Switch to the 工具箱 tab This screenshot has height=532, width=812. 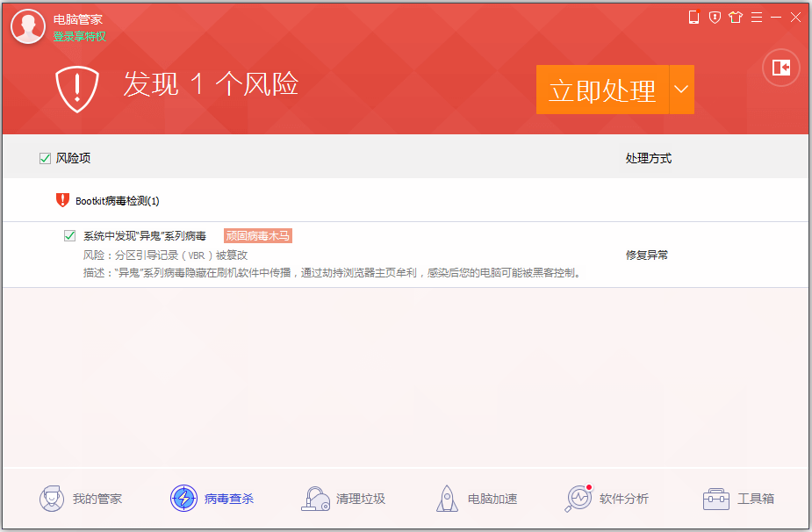739,499
